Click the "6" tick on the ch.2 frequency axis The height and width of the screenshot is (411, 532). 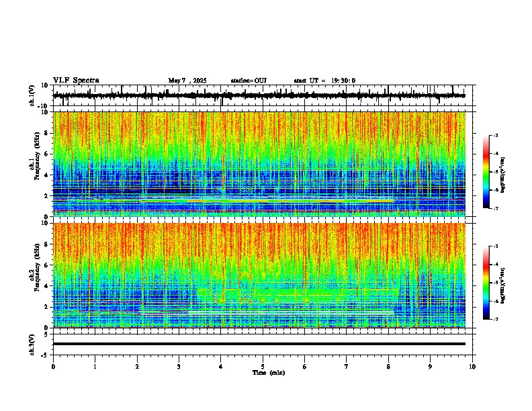47,265
